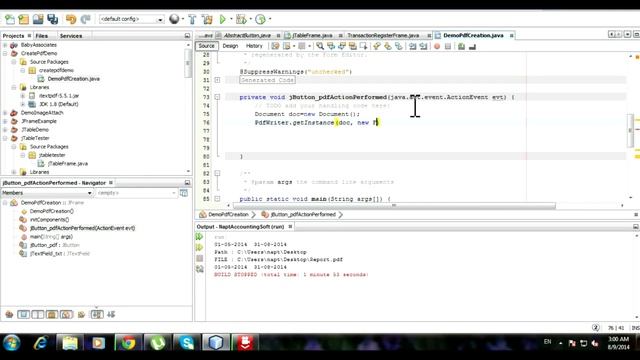
Task: Open the TransactionRegisterFrame.java editor tab
Action: click(383, 36)
